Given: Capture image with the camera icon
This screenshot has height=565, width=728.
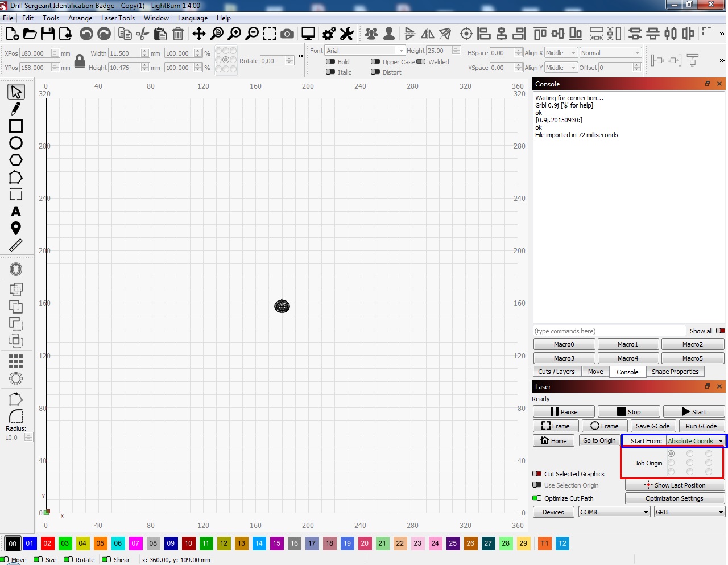Looking at the screenshot, I should click(x=287, y=34).
